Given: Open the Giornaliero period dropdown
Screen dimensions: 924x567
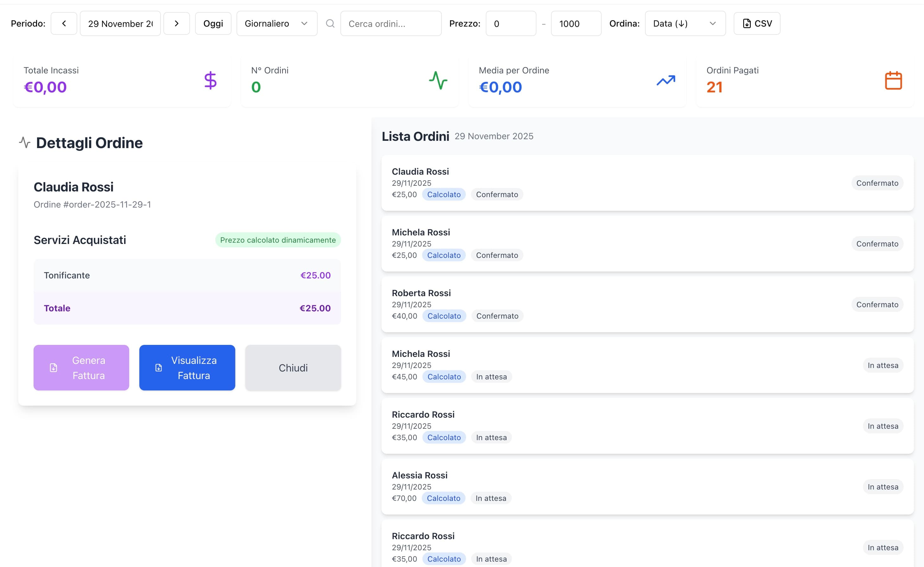Looking at the screenshot, I should 277,24.
